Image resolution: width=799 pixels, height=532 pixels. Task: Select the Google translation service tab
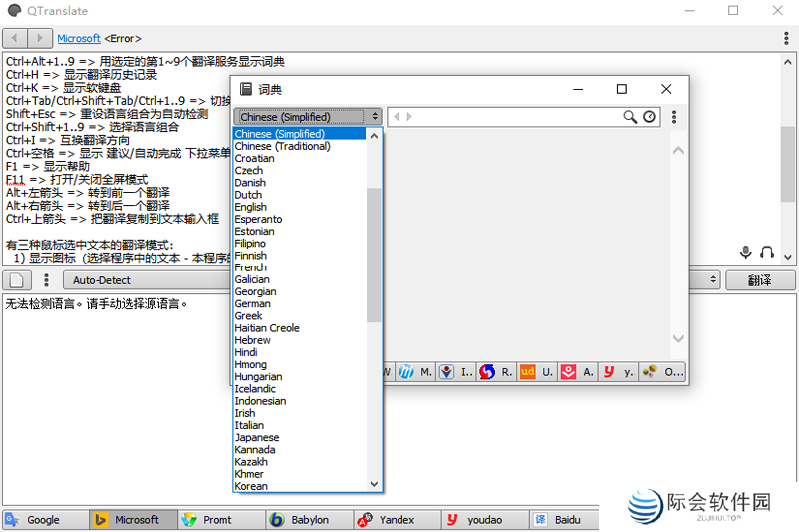click(x=45, y=520)
